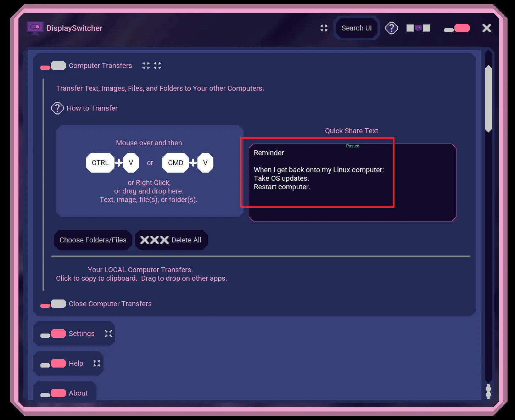
Task: Open the title bar help question mark
Action: (392, 28)
